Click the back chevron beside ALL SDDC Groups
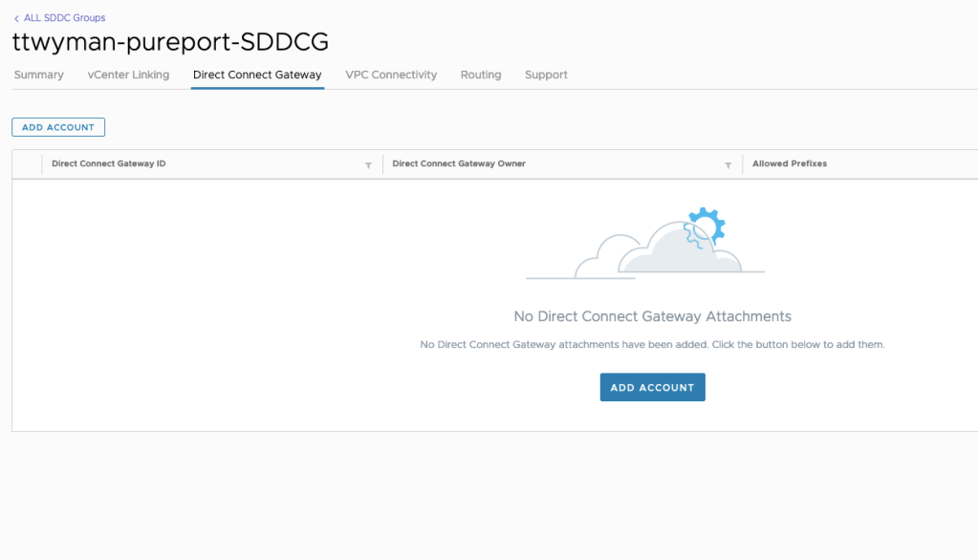978x560 pixels. 16,18
